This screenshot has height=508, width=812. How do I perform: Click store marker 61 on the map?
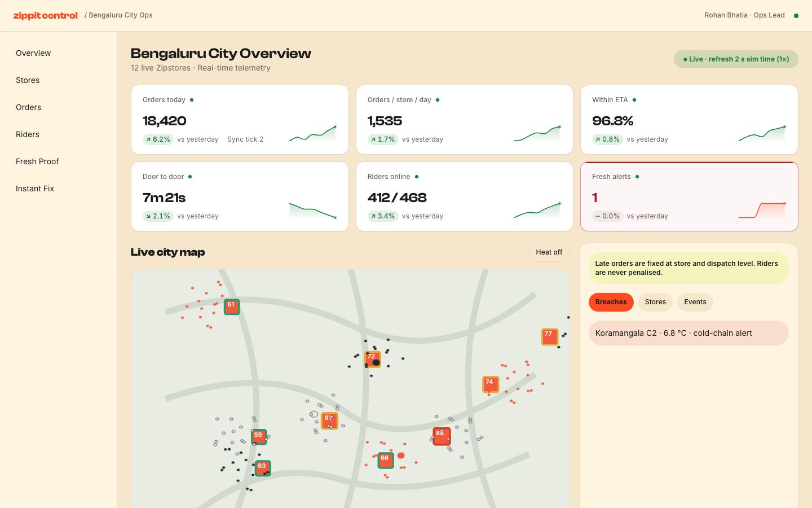click(232, 306)
